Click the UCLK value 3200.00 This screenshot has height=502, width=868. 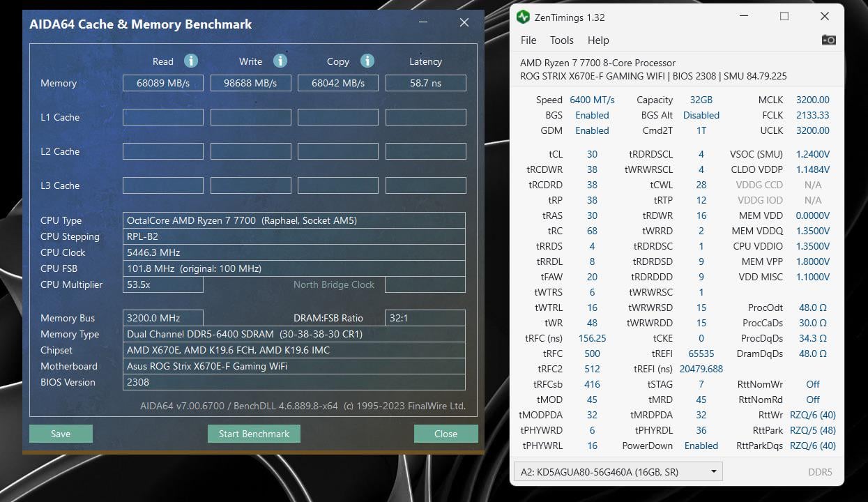point(812,130)
